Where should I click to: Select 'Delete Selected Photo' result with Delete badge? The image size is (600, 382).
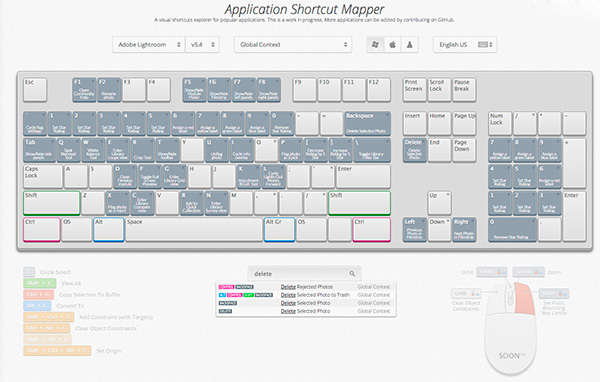coord(306,311)
